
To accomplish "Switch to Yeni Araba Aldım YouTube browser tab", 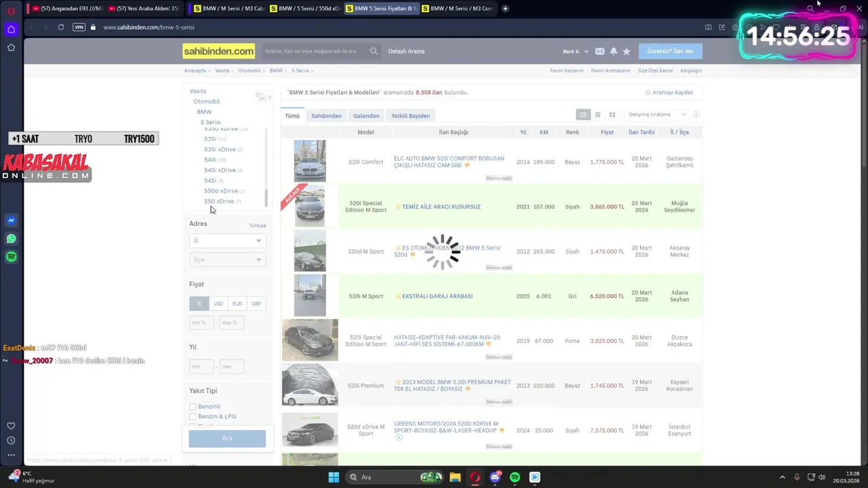I will click(x=143, y=9).
